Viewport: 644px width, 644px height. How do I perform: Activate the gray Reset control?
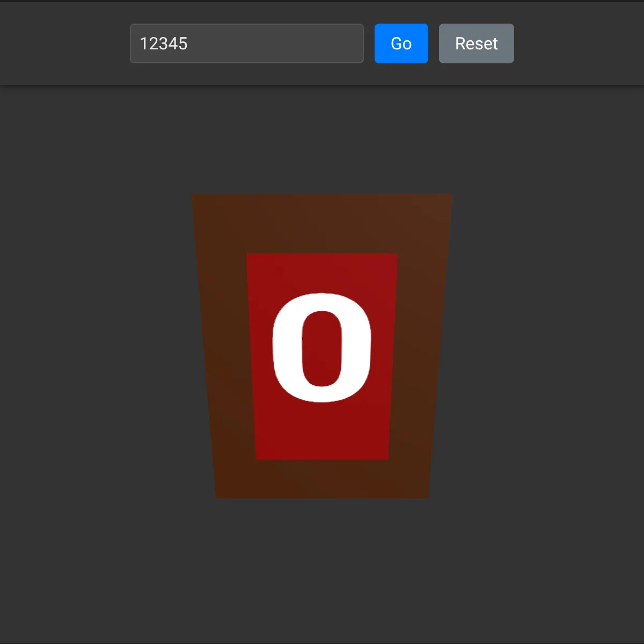[476, 43]
